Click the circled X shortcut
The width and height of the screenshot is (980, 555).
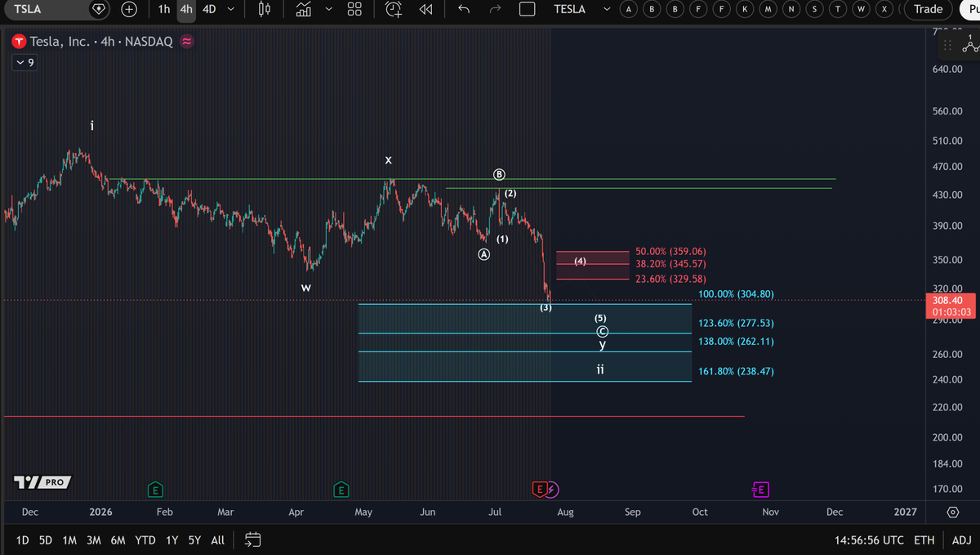pyautogui.click(x=884, y=9)
